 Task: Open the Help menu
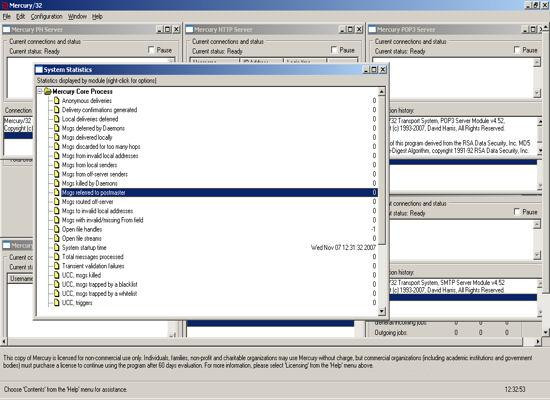pyautogui.click(x=97, y=16)
